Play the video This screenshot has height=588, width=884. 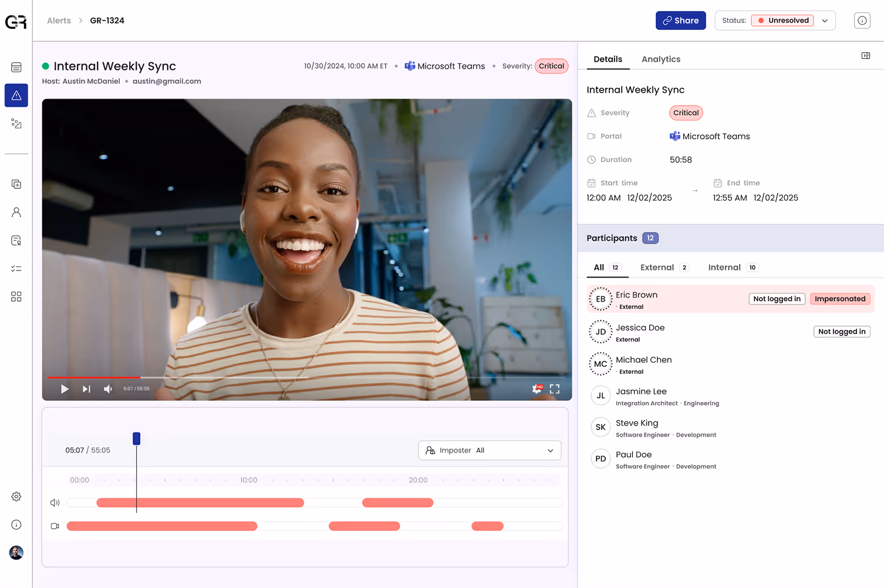coord(65,389)
